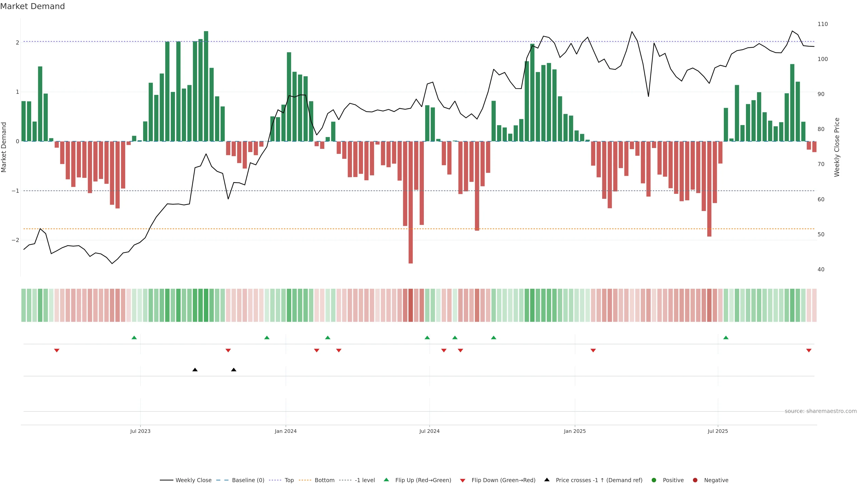Click the source: sharemaestro.com text
This screenshot has height=488, width=868.
(x=821, y=411)
